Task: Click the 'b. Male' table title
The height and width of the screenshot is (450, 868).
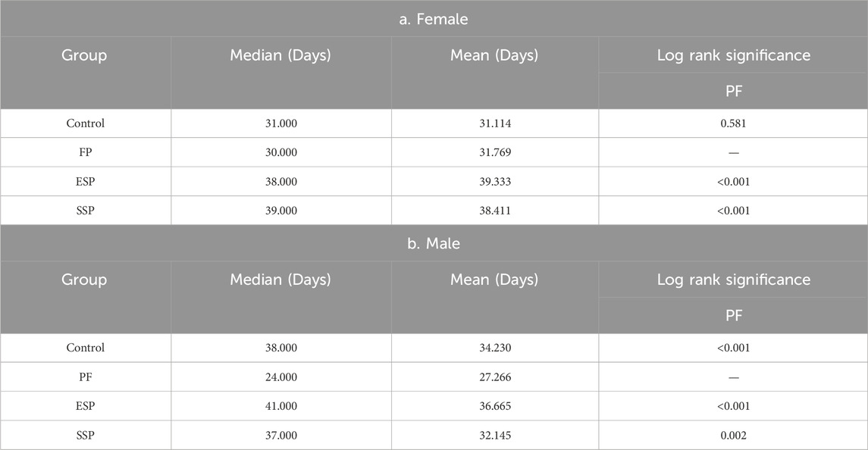Action: click(x=434, y=243)
